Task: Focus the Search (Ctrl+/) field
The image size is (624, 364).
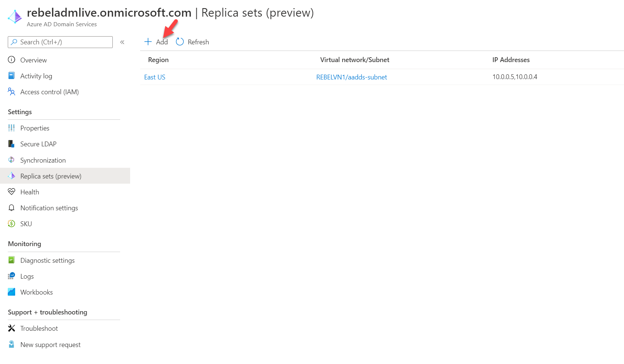Action: tap(60, 42)
